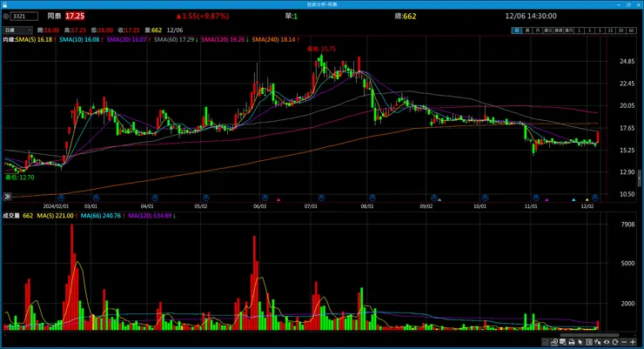This screenshot has height=349, width=644.
Task: Click the horizontal chart scrollbar thumb
Action: click(x=589, y=335)
